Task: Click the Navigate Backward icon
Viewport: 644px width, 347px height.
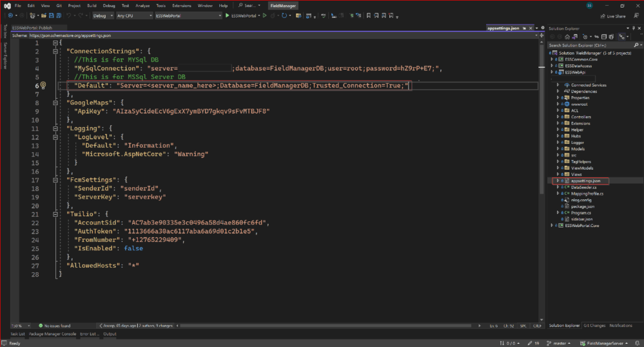Action: (x=10, y=16)
